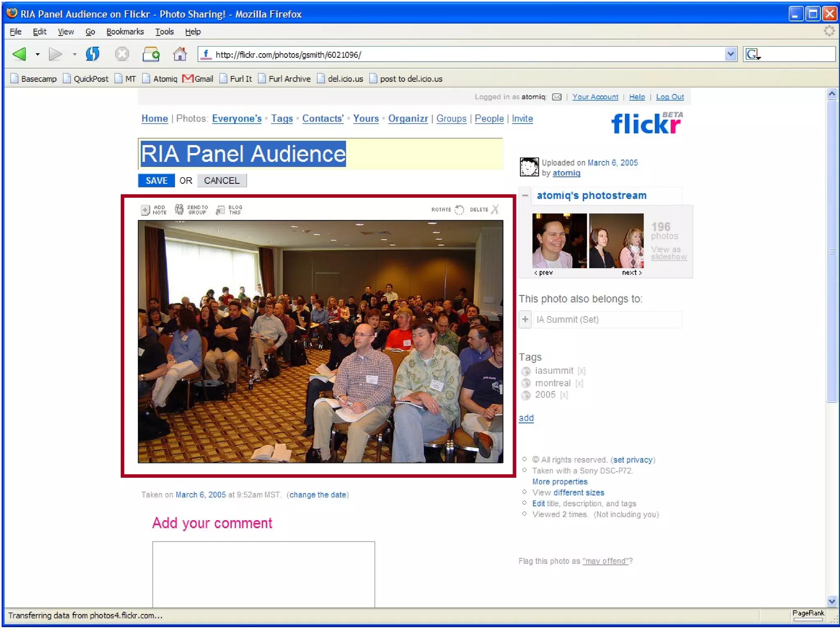Screen dimensions: 840x630
Task: Open the Tools menu
Action: pyautogui.click(x=164, y=32)
